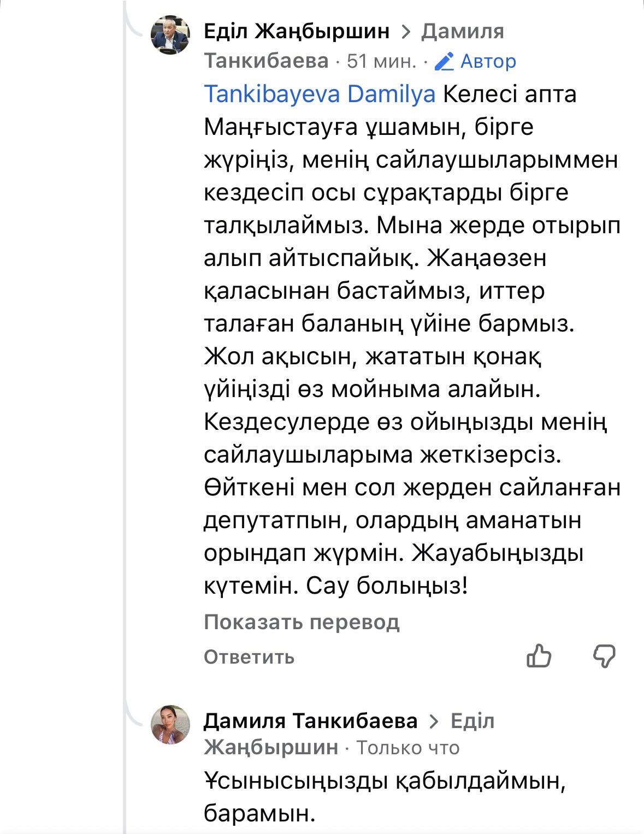Screen dimensions: 644x834
Task: Click the Автор badge label
Action: click(x=488, y=61)
